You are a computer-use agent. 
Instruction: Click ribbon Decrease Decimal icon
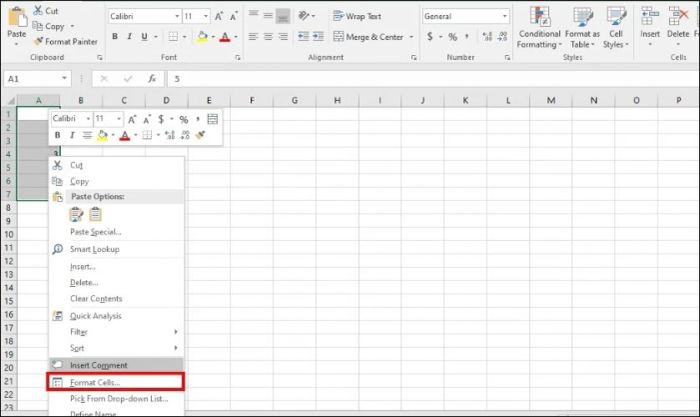point(502,37)
